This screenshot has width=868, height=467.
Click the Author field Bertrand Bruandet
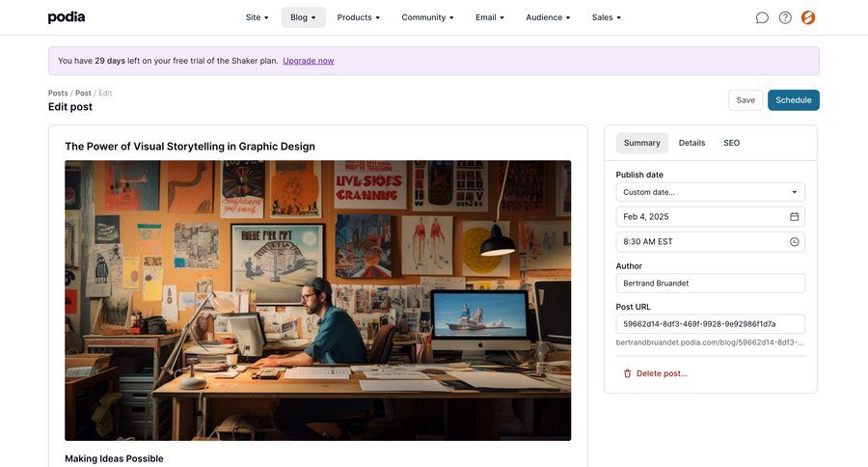[x=710, y=283]
